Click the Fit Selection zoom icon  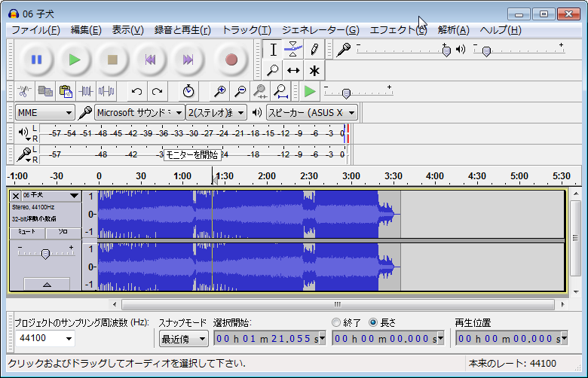click(x=260, y=91)
